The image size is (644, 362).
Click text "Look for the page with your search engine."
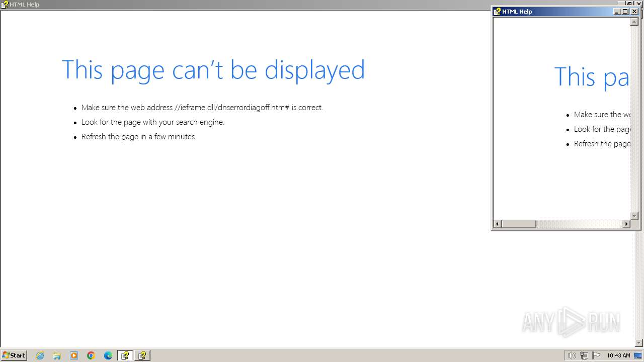(153, 122)
